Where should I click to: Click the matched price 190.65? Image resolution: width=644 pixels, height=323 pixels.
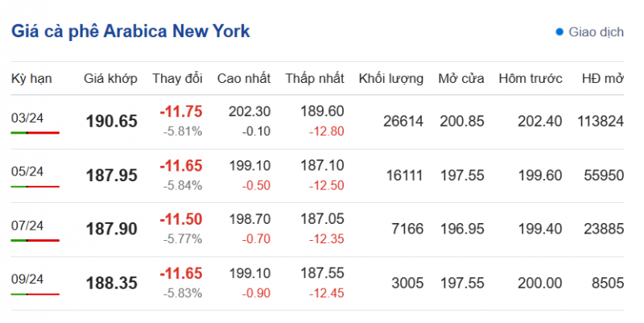[x=112, y=122]
